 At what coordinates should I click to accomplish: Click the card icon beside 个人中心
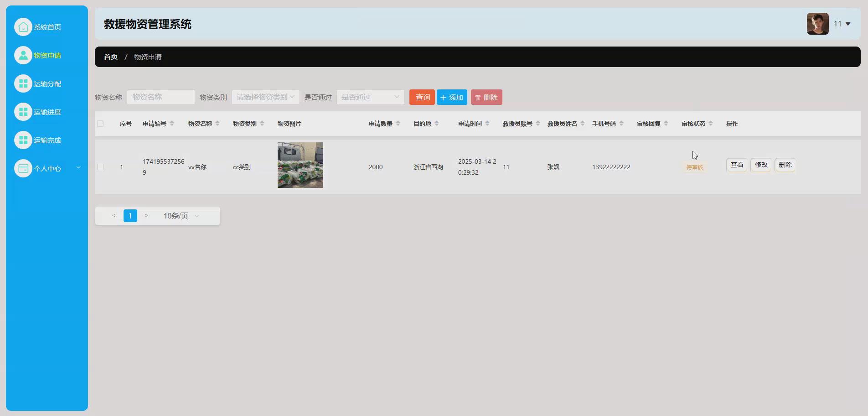coord(23,168)
